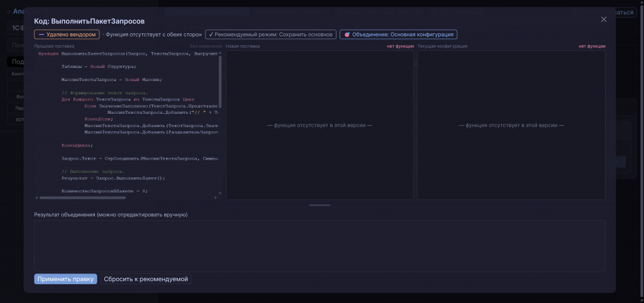Screen dimensions: 644x303
Task: Click the empty Новая поставка pane
Action: 319,125
